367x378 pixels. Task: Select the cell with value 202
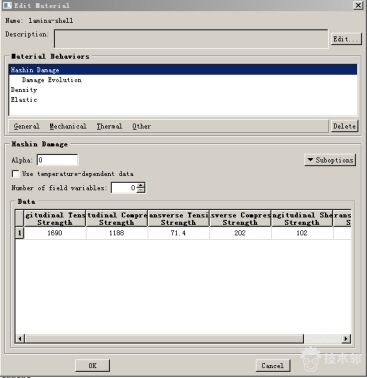240,233
